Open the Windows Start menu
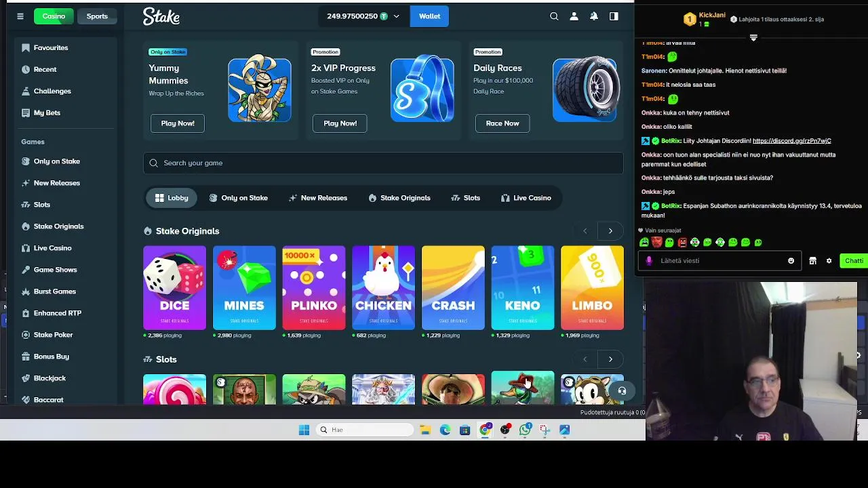 pos(304,430)
